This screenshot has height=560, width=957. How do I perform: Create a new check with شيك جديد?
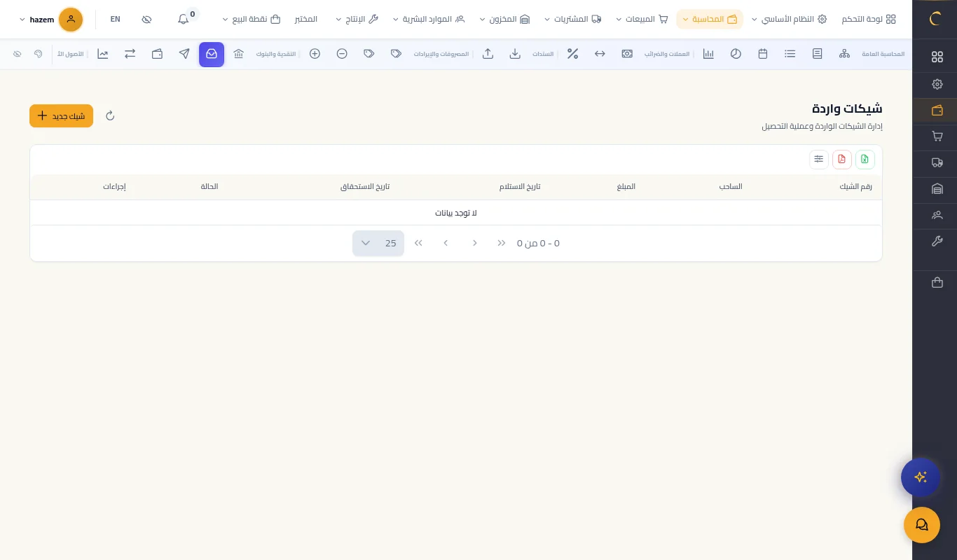click(x=61, y=115)
